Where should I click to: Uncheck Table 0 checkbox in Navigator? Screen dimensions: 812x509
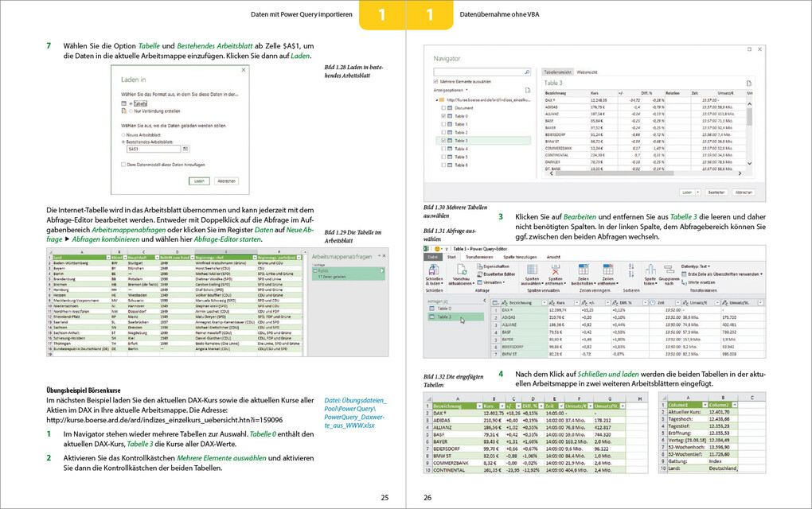pos(443,116)
